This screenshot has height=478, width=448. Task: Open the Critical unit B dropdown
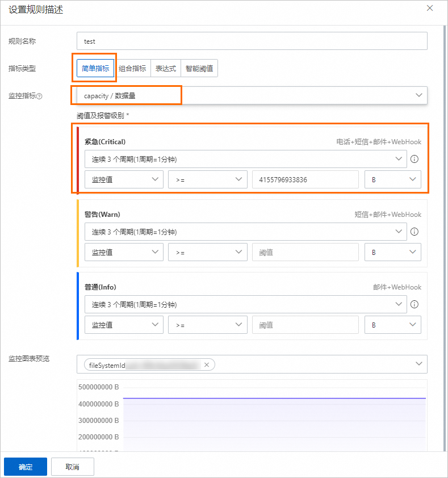(393, 179)
